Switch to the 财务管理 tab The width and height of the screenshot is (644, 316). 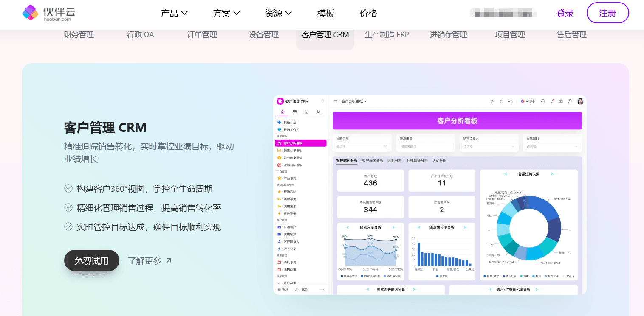(x=79, y=35)
